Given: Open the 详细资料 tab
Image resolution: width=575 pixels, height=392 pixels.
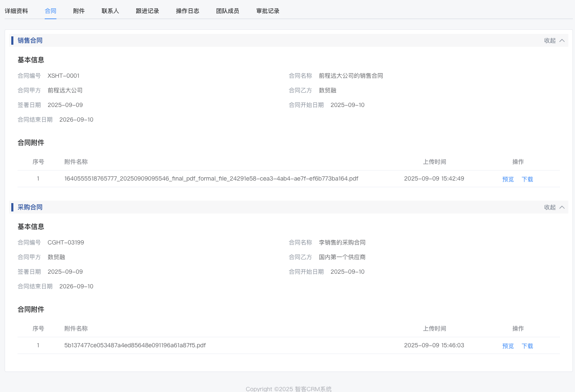Looking at the screenshot, I should [x=16, y=11].
